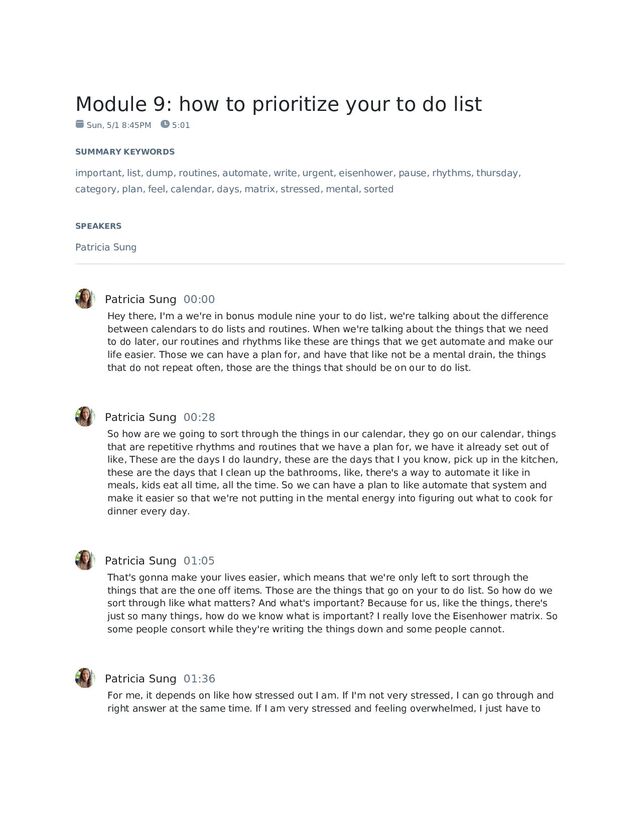
Task: Click the speaker avatar at the 01:36 entry
Action: [84, 678]
